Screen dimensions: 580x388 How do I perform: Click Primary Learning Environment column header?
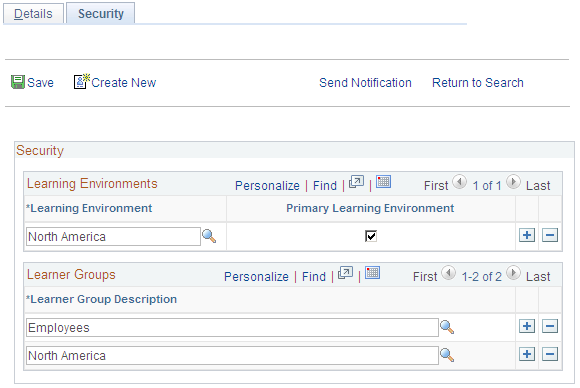(370, 208)
